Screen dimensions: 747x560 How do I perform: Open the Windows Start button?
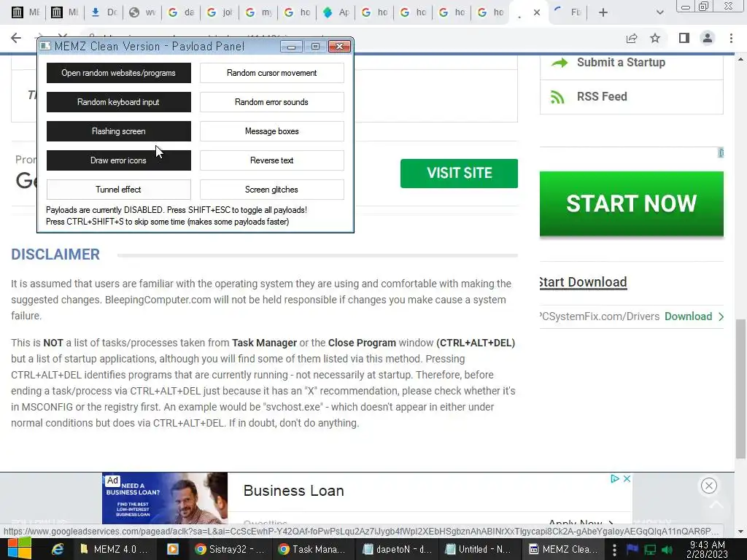coord(19,549)
